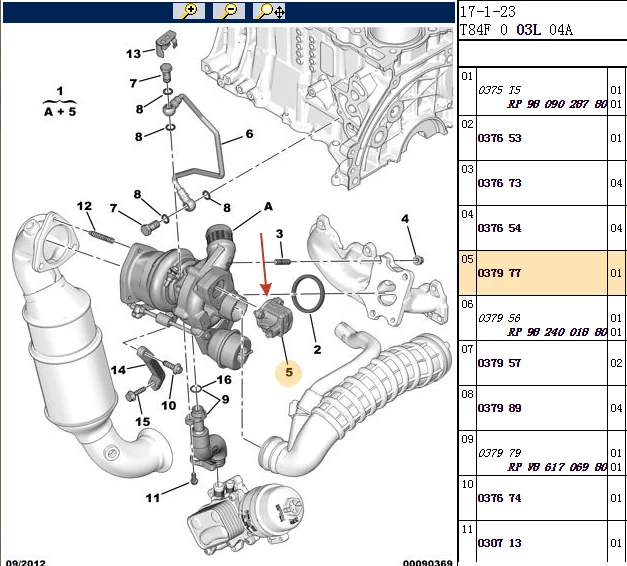The width and height of the screenshot is (627, 566).
Task: Click callout number 13 near clip
Action: point(134,54)
